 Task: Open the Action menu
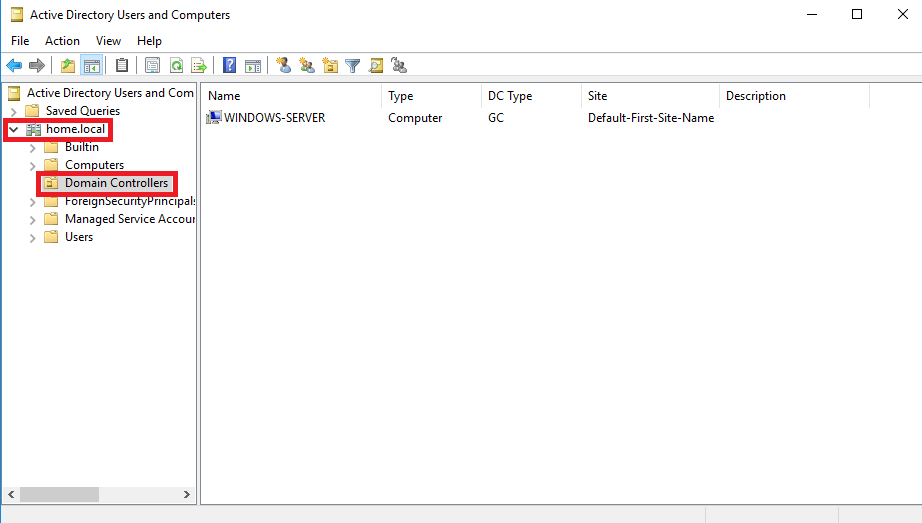(62, 41)
